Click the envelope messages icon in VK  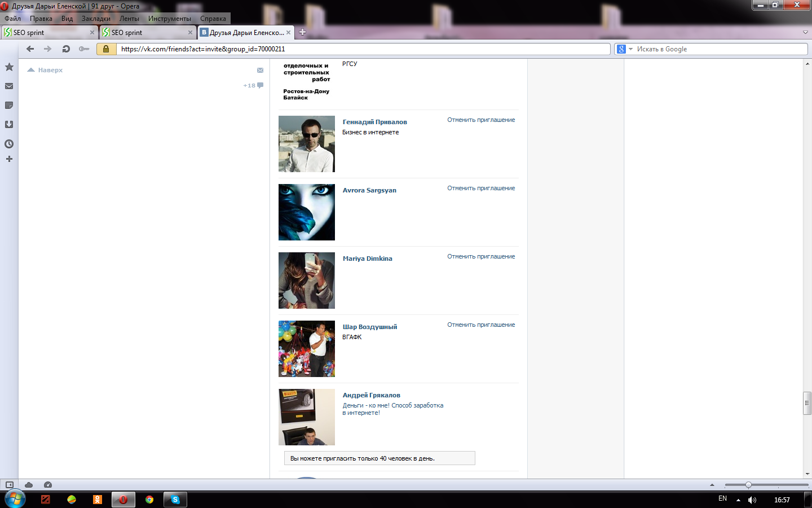[260, 71]
